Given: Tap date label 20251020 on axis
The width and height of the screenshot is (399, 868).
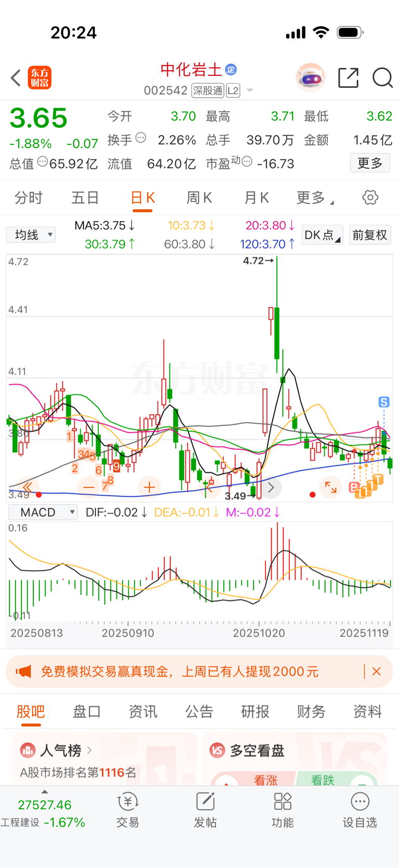Looking at the screenshot, I should [259, 633].
